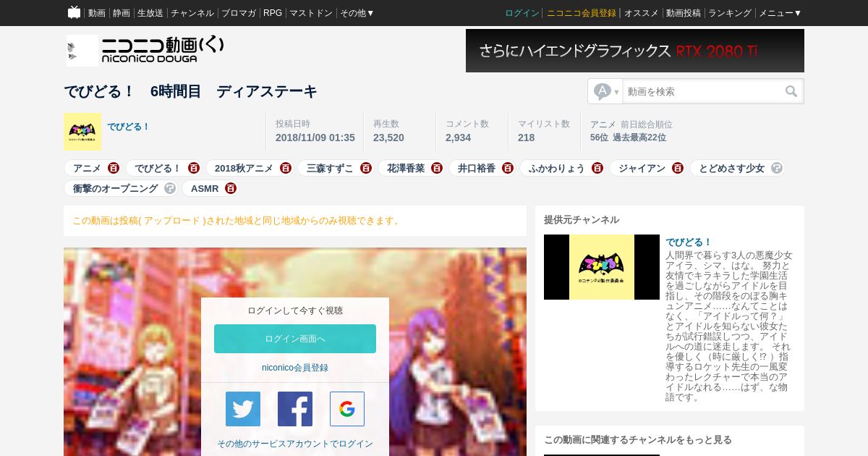Log in with the Google icon

coord(347,409)
